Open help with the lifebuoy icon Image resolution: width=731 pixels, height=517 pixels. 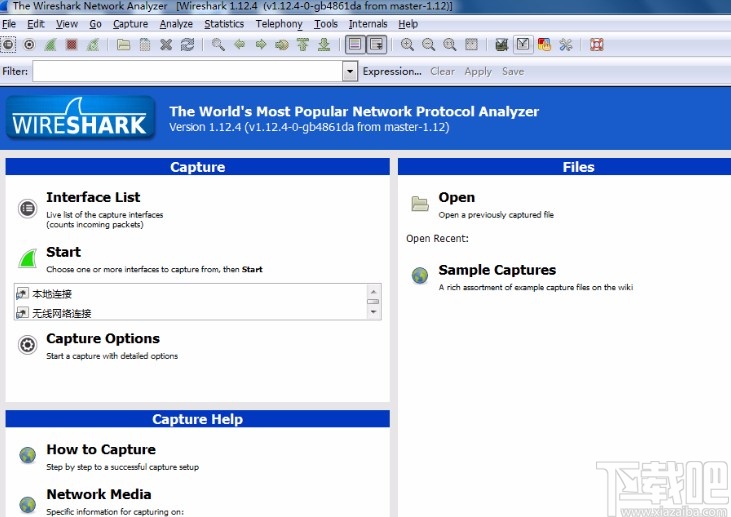[596, 45]
